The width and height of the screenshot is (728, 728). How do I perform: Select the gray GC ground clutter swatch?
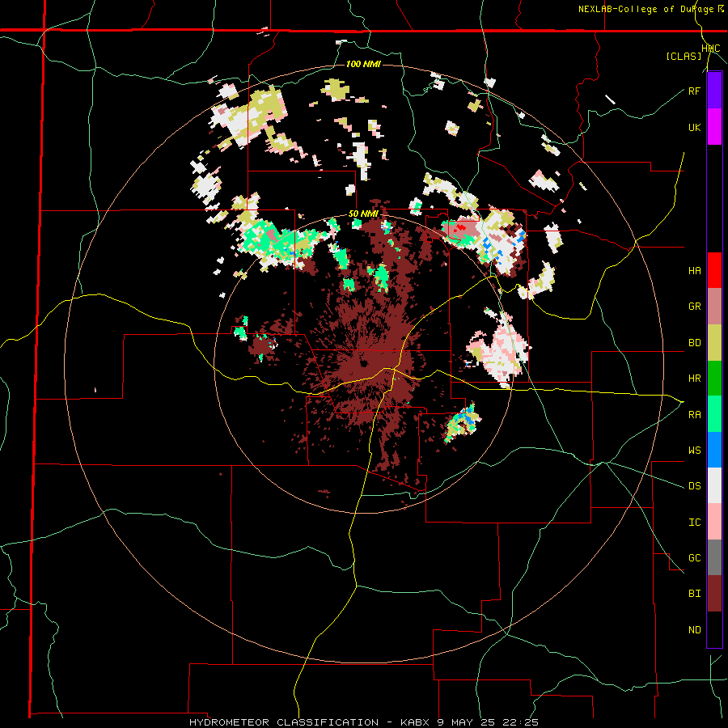pyautogui.click(x=714, y=557)
